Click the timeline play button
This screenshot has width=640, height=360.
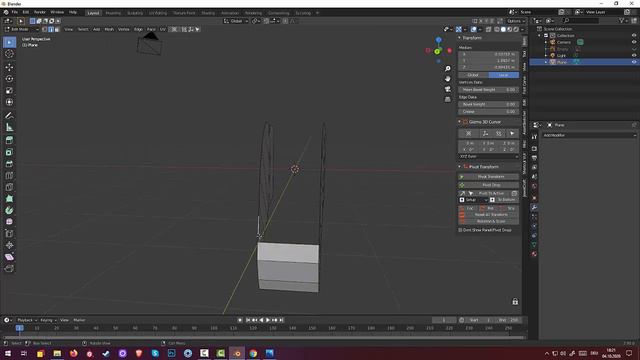(268, 320)
